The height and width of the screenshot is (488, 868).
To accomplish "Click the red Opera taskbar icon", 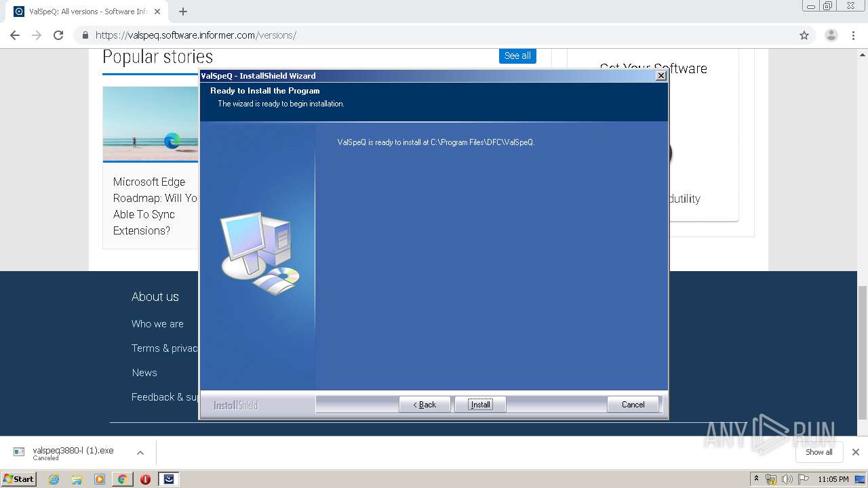I will coord(145,479).
